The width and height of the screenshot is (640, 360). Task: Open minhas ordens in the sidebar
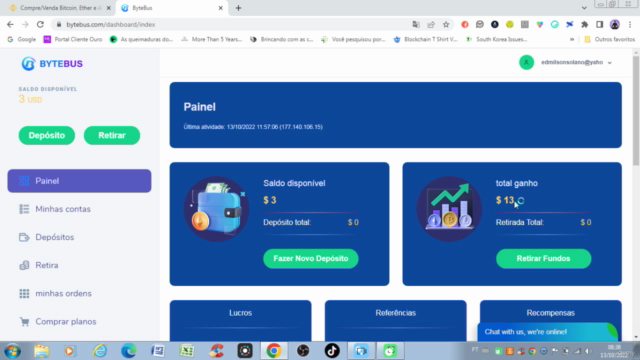[x=63, y=293]
